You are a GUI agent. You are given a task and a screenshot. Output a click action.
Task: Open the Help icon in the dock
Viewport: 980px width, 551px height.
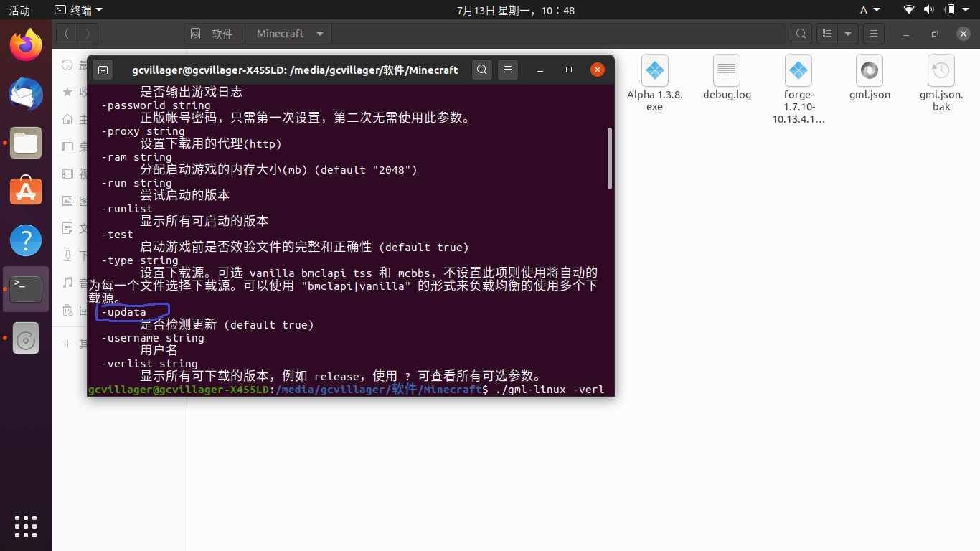26,240
